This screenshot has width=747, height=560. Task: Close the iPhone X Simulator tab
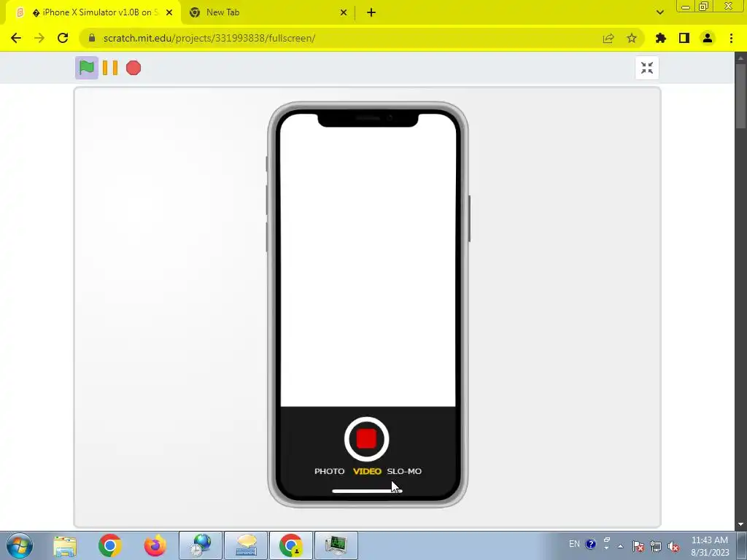[169, 12]
